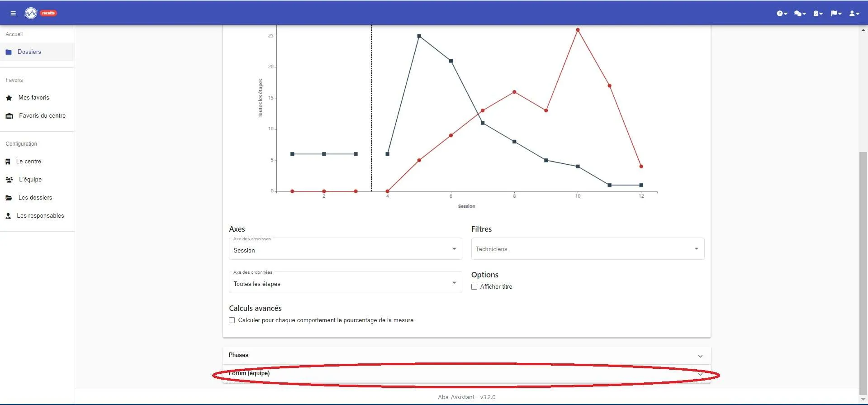868x405 pixels.
Task: Open the Techniciens filter dropdown
Action: tap(588, 249)
